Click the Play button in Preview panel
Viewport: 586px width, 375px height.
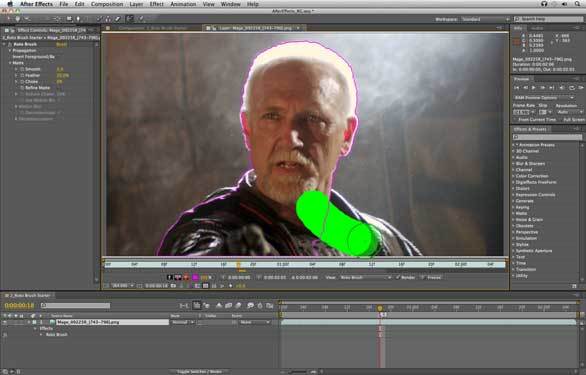pyautogui.click(x=534, y=87)
